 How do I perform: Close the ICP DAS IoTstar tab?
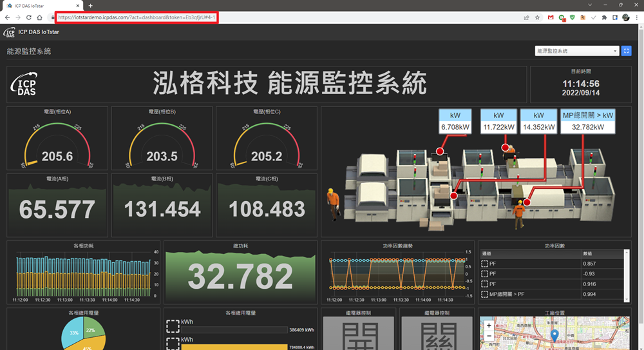click(78, 6)
